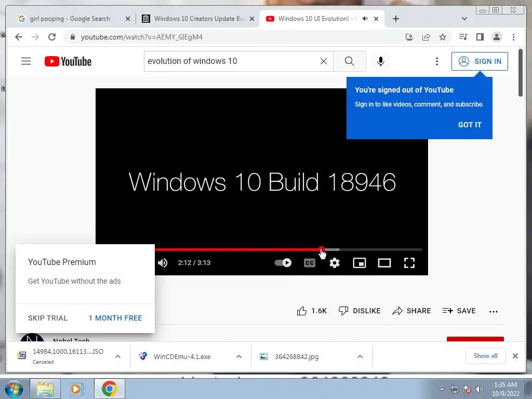Toggle the autoplay switch
This screenshot has width=532, height=399.
click(x=283, y=263)
